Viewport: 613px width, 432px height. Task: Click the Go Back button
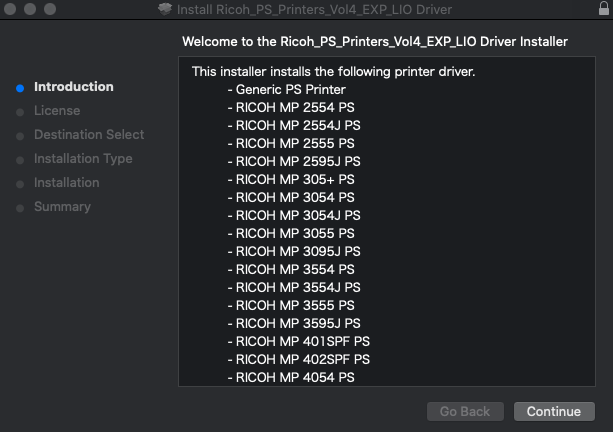[465, 411]
